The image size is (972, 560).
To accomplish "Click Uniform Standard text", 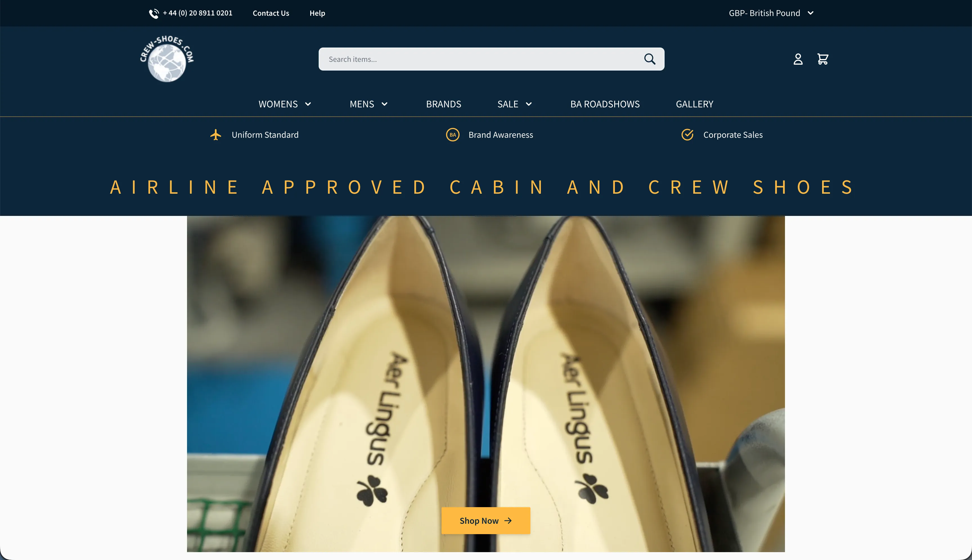I will tap(265, 135).
